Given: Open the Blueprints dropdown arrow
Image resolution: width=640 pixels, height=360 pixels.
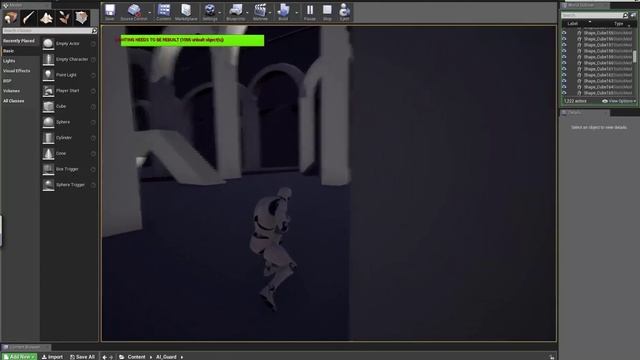Looking at the screenshot, I should [x=247, y=13].
